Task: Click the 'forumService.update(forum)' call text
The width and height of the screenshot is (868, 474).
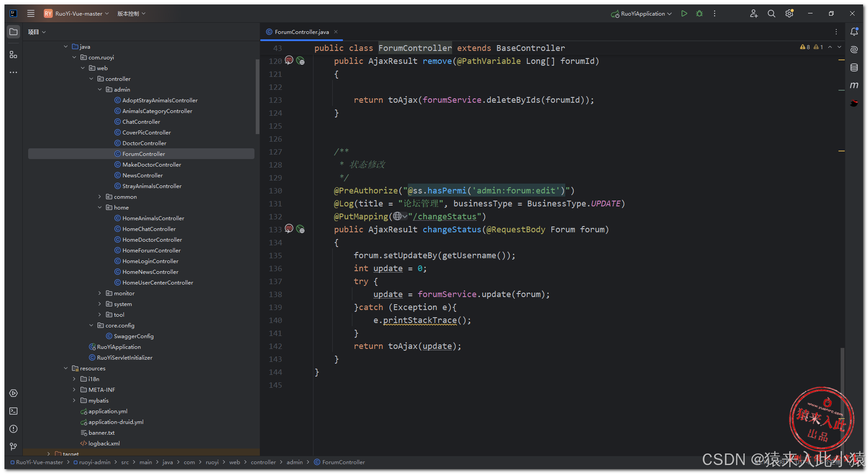Action: [x=481, y=294]
